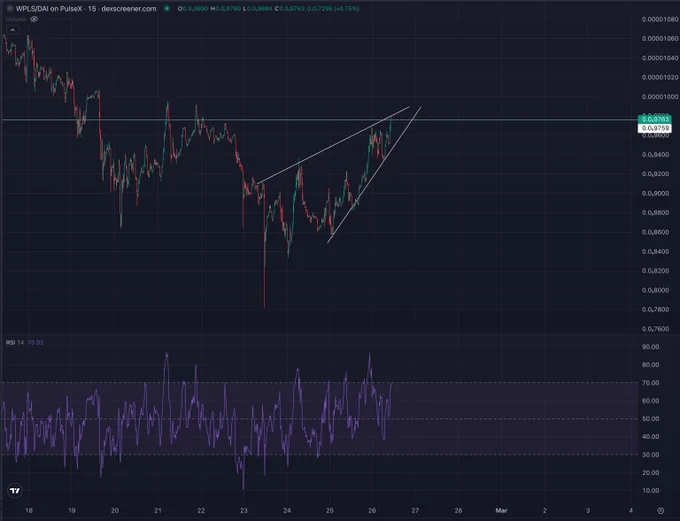The height and width of the screenshot is (521, 680).
Task: Click price level 0.00001000 on axis
Action: click(x=660, y=97)
